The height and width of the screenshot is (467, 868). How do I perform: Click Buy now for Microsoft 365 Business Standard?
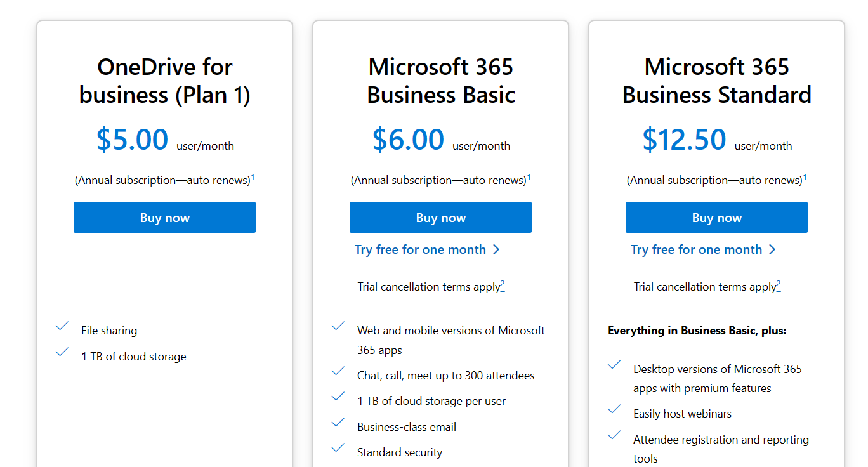[x=716, y=218]
